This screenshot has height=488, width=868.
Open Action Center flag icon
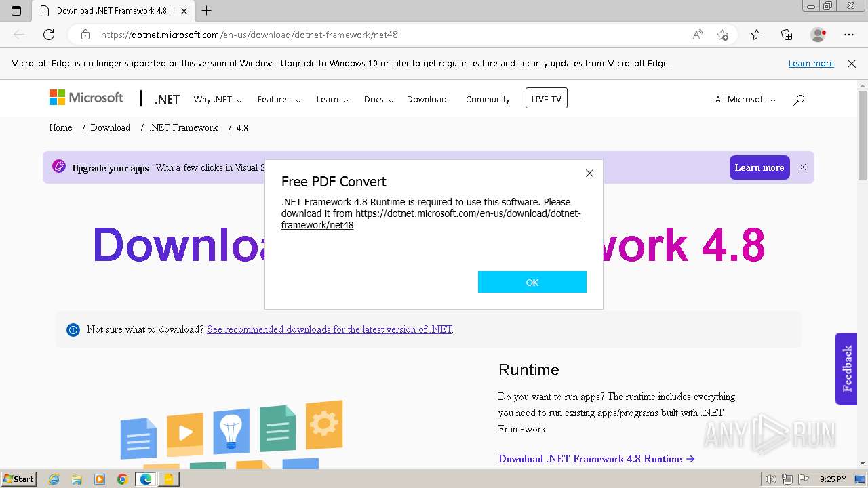(804, 479)
